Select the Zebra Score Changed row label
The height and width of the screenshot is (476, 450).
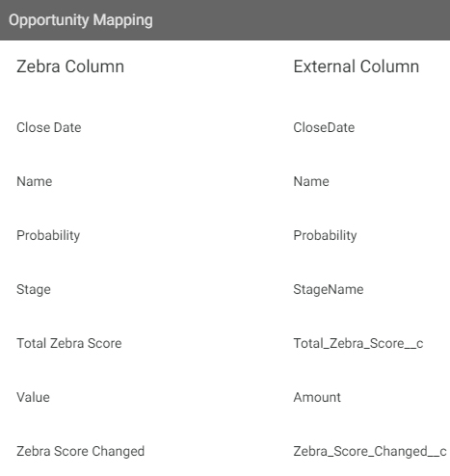click(x=81, y=452)
